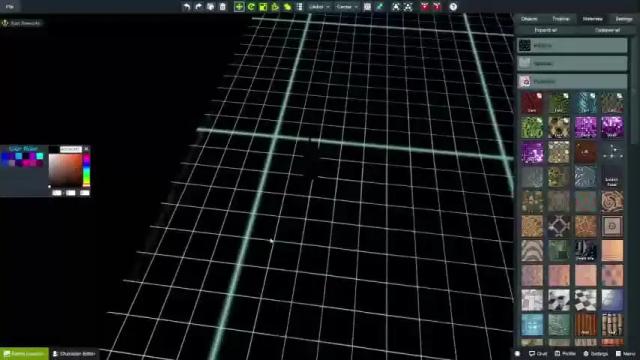
Task: Toggle the grid snapping icon in toolbar
Action: click(x=367, y=7)
